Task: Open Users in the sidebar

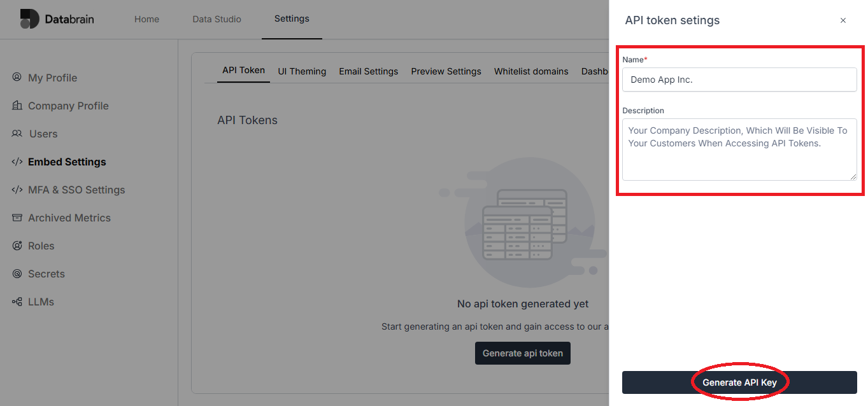Action: pos(43,134)
